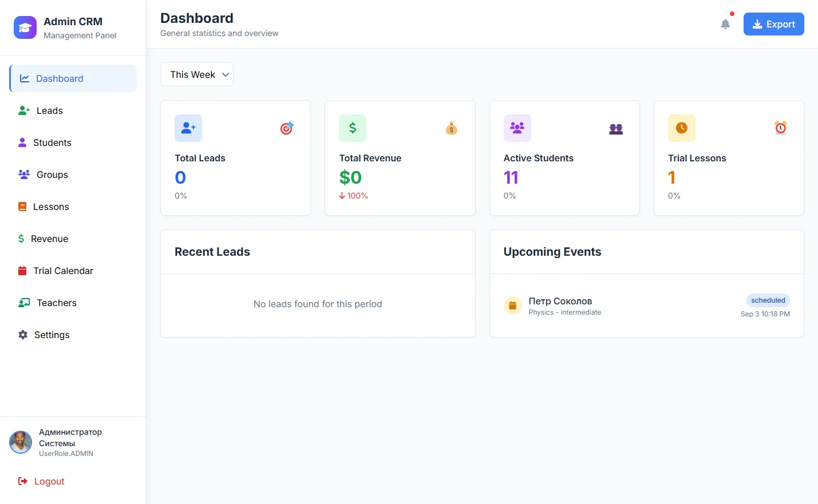This screenshot has height=504, width=818.
Task: Navigate to Students page
Action: [x=73, y=142]
